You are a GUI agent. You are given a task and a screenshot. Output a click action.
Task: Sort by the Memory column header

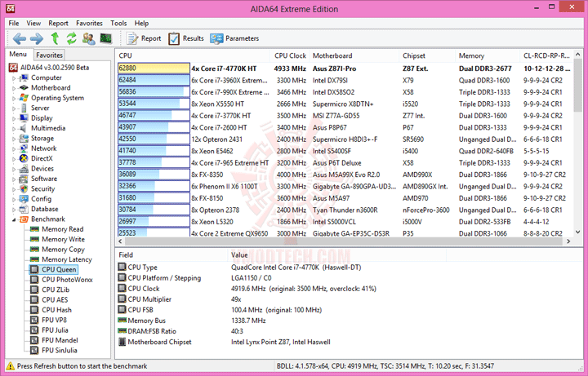(x=487, y=55)
